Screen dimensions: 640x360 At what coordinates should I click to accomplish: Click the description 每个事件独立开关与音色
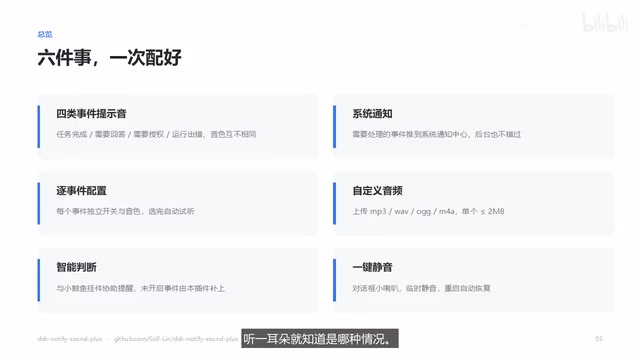point(125,211)
